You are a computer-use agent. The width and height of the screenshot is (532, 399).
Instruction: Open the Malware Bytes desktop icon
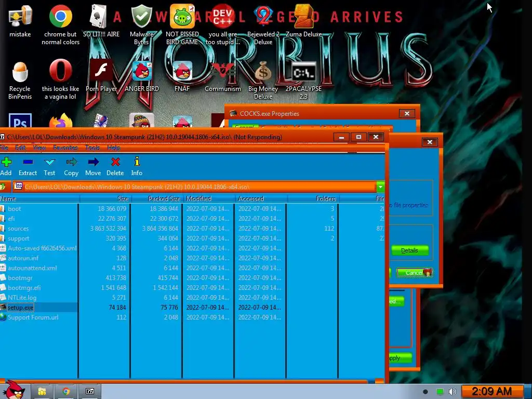(x=141, y=24)
